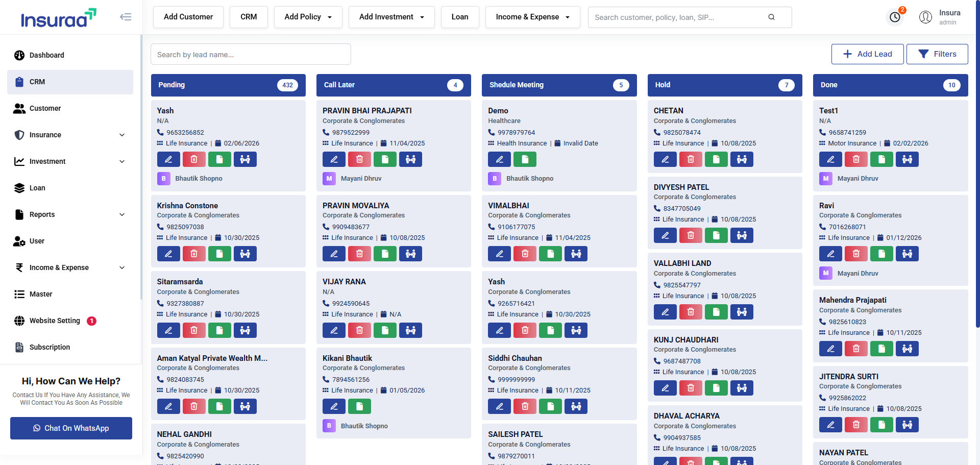Expand Income & Expense in sidebar
980x465 pixels.
click(x=70, y=267)
